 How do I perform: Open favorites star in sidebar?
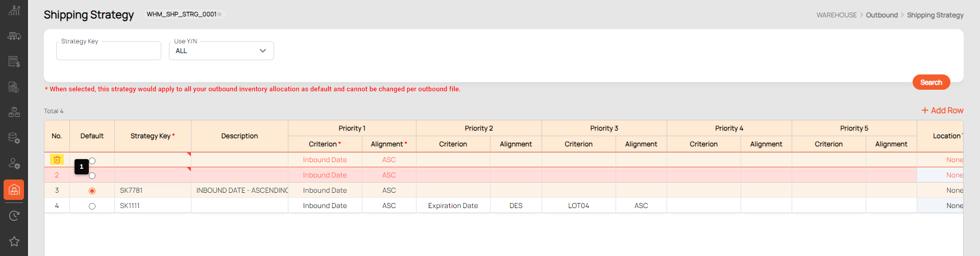tap(14, 241)
